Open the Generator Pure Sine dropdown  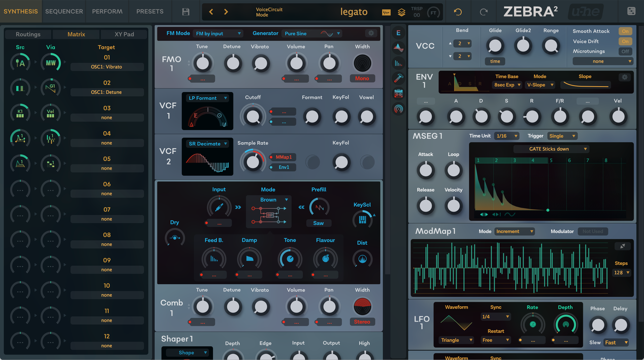pyautogui.click(x=312, y=33)
